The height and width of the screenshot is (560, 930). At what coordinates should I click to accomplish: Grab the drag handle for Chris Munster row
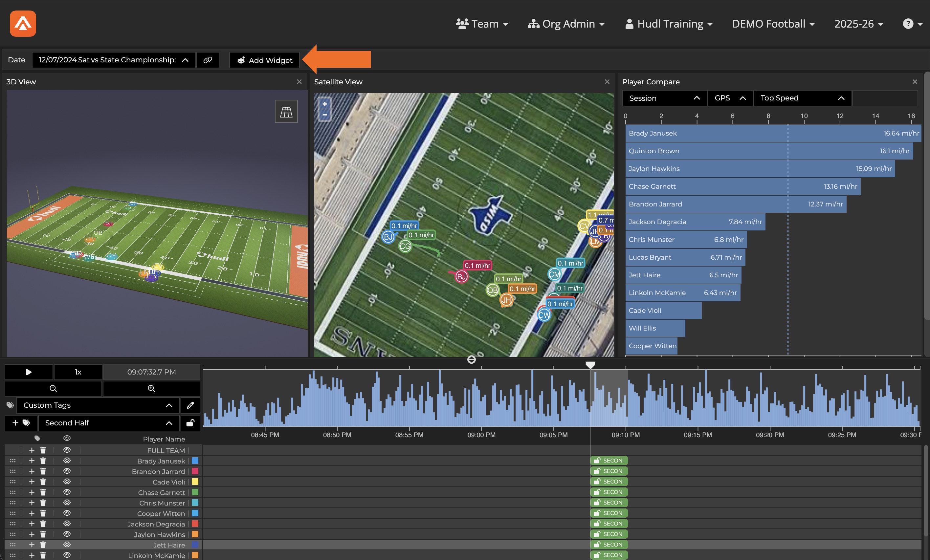(x=13, y=503)
